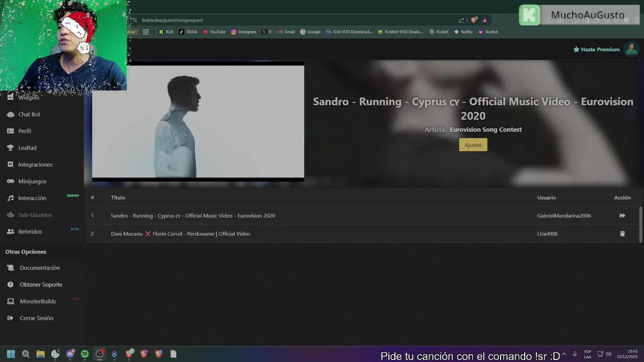Click the Interacción music note icon
Image resolution: width=644 pixels, height=362 pixels.
[10, 198]
